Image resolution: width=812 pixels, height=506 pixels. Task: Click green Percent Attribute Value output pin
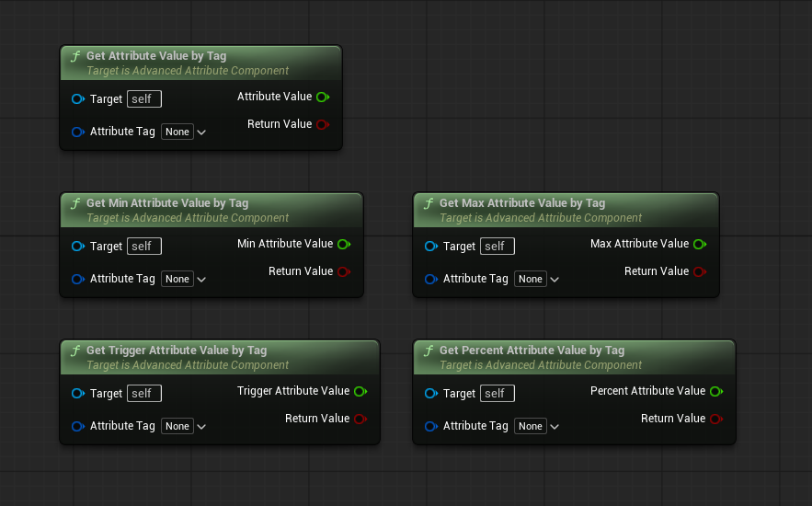click(x=716, y=391)
